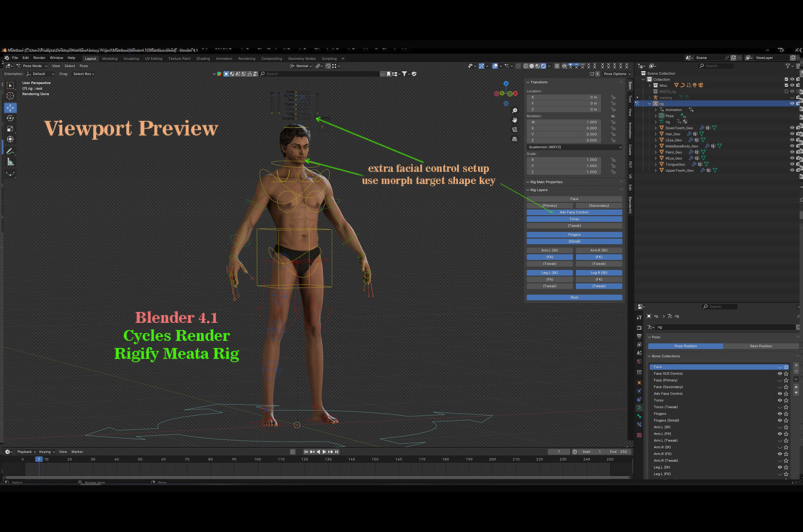
Task: Open the Render properties tab icon
Action: (x=639, y=327)
